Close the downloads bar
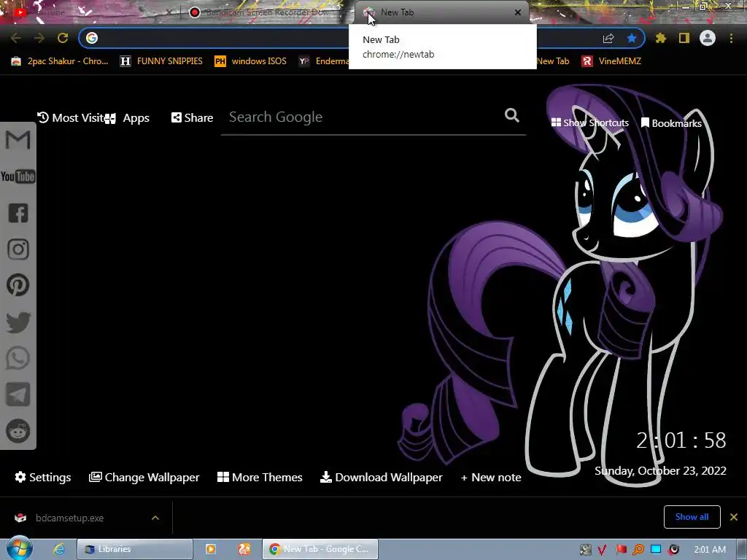The width and height of the screenshot is (747, 560). tap(734, 517)
